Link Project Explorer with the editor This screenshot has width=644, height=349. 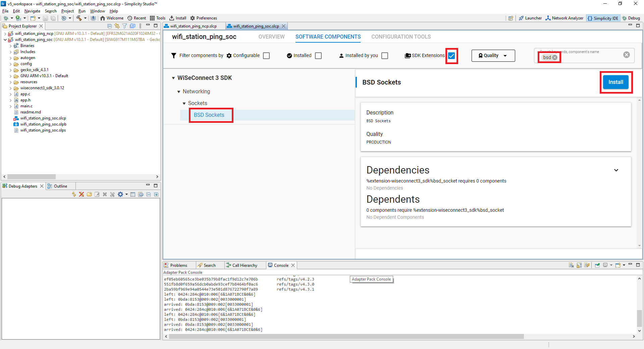click(x=116, y=26)
